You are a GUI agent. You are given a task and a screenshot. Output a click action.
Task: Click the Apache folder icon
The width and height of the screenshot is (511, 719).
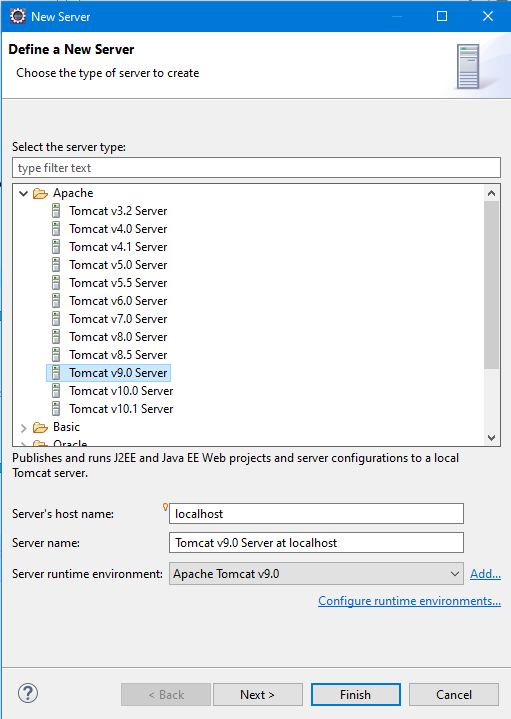40,194
